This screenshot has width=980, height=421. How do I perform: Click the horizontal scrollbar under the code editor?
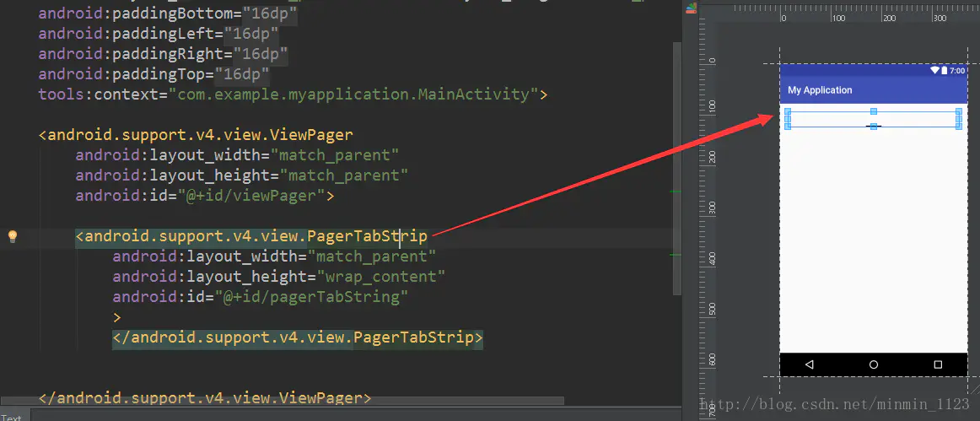[283, 401]
